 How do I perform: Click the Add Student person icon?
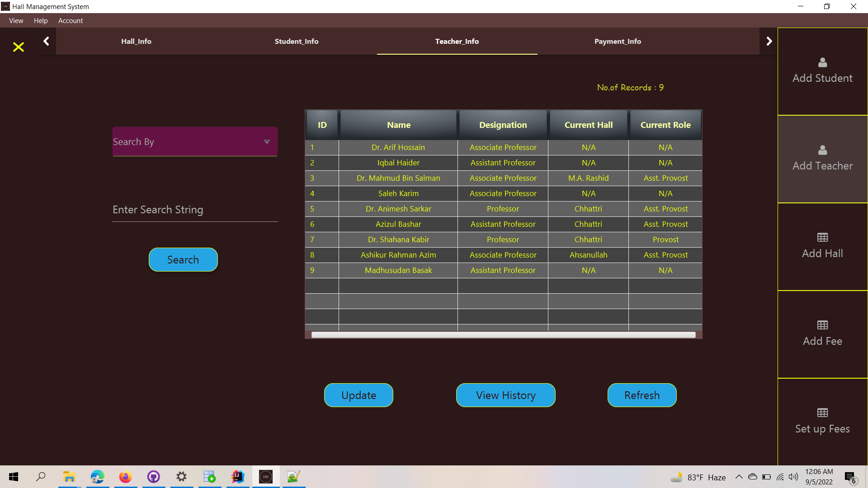coord(822,63)
